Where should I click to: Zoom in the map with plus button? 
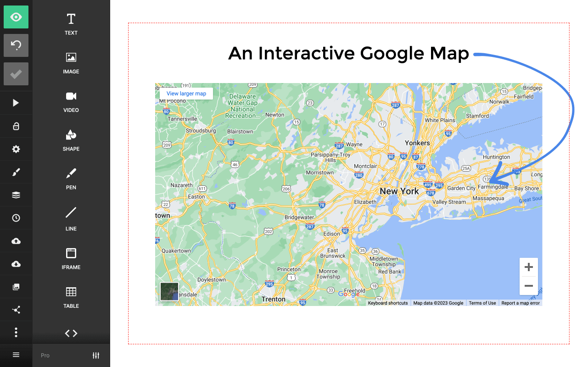[529, 267]
